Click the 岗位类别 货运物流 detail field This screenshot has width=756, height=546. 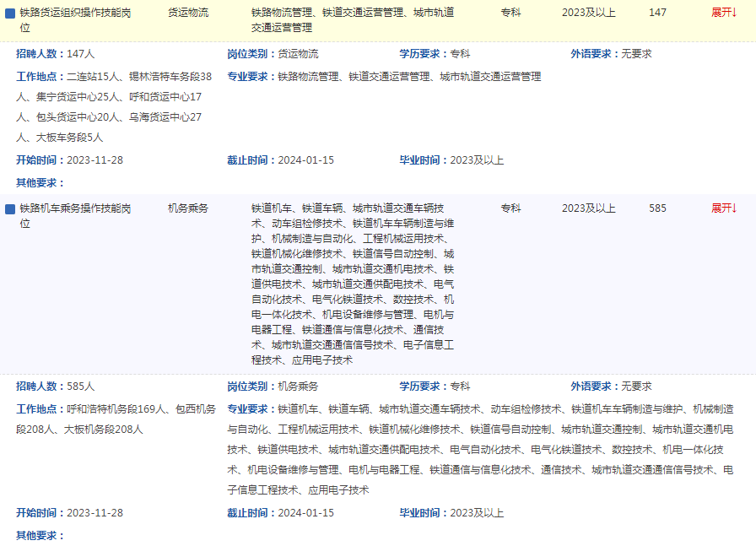click(x=273, y=54)
